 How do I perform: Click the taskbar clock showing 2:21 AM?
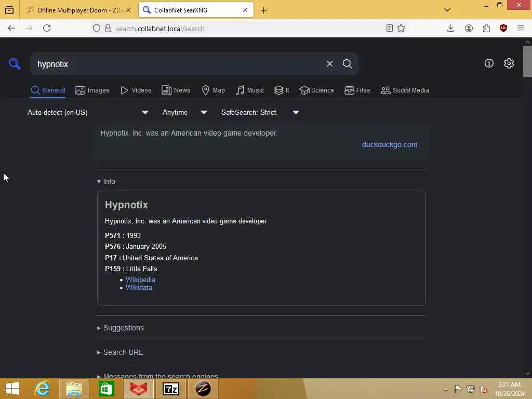[x=509, y=389]
